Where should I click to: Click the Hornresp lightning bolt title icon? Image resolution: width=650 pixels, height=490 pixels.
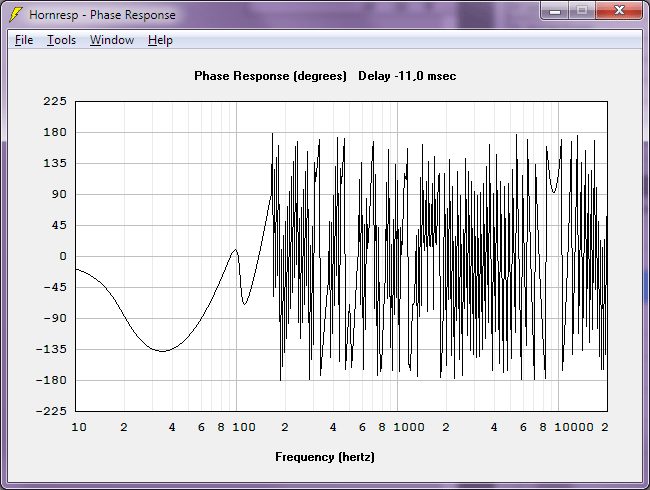pyautogui.click(x=16, y=15)
